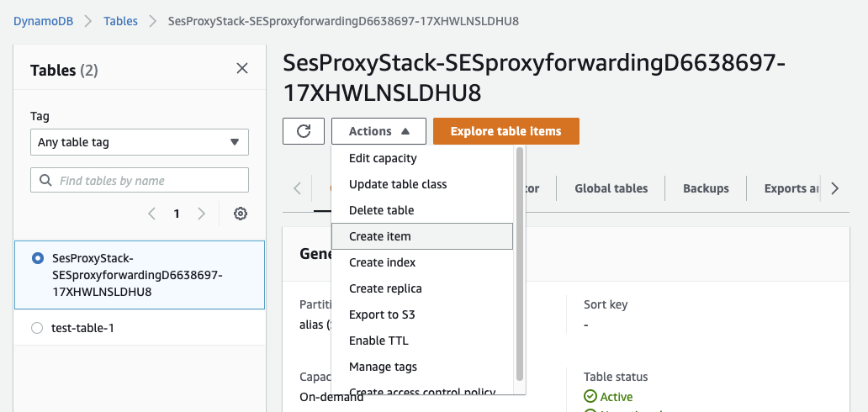This screenshot has width=868, height=412.
Task: Open the Global tables tab
Action: pyautogui.click(x=611, y=189)
